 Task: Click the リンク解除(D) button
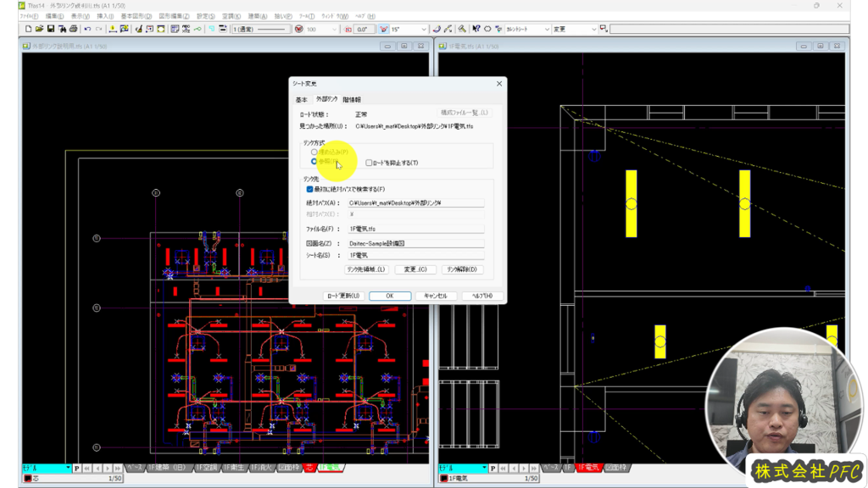click(464, 269)
